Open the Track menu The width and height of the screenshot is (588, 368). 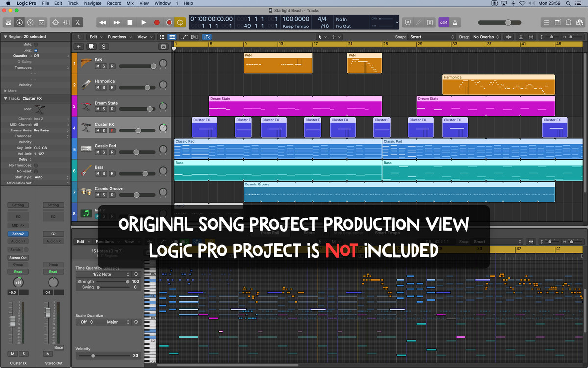click(73, 3)
